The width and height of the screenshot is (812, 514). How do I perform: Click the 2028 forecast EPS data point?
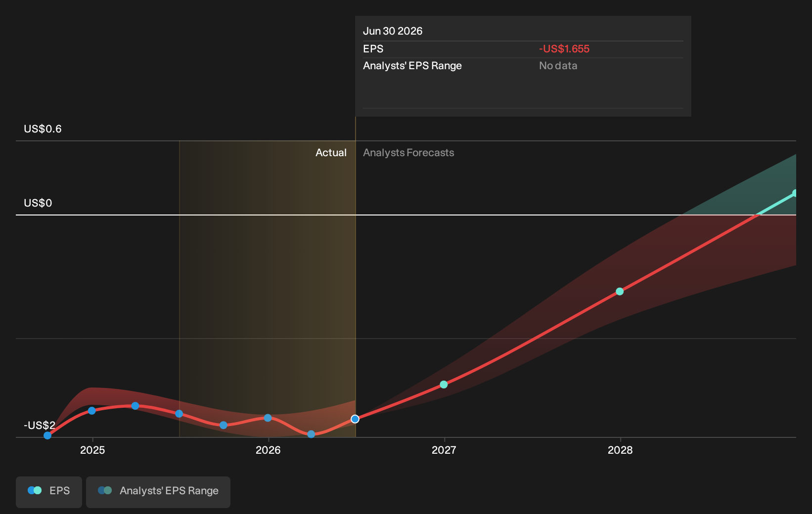click(x=620, y=292)
